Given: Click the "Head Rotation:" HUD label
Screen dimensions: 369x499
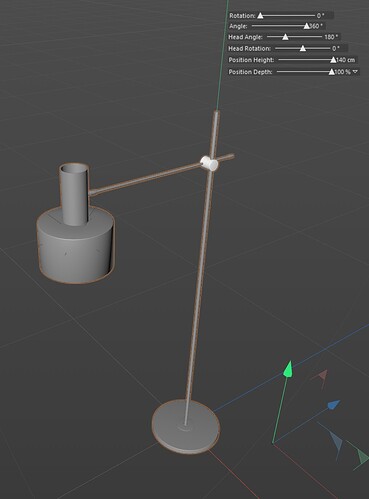Looking at the screenshot, I should pyautogui.click(x=249, y=48).
